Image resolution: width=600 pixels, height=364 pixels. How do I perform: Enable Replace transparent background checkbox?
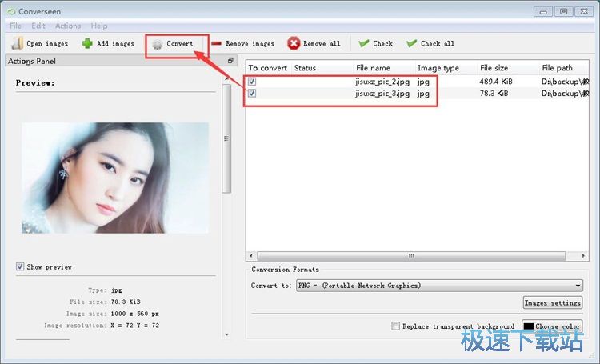(x=396, y=326)
